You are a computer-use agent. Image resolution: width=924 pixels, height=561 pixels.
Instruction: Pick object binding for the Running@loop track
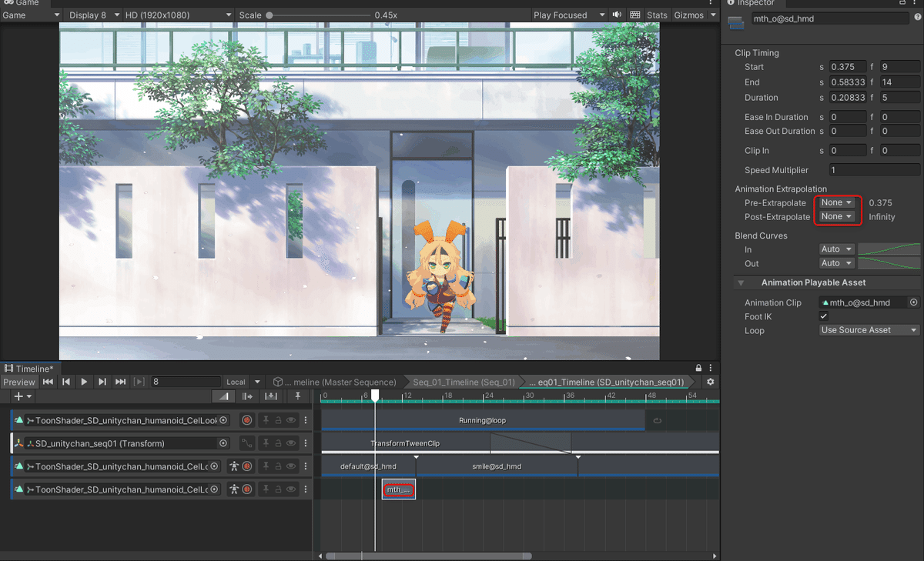click(x=223, y=420)
